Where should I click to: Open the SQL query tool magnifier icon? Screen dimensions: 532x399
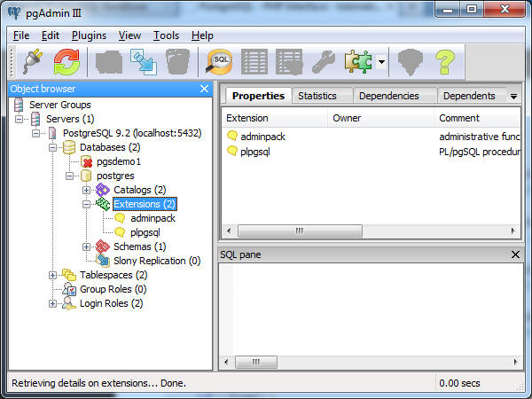(219, 62)
